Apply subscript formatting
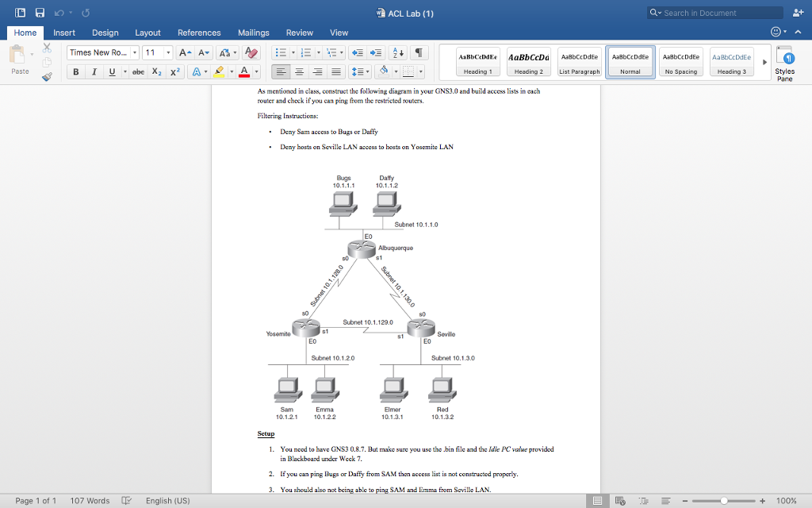This screenshot has height=508, width=812. click(x=157, y=71)
